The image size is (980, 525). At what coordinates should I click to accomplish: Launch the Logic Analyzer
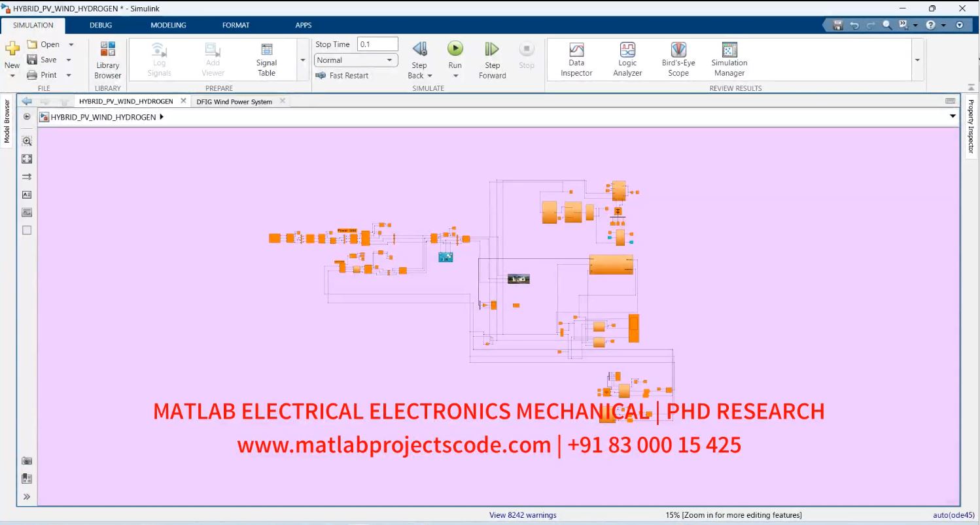click(x=627, y=58)
